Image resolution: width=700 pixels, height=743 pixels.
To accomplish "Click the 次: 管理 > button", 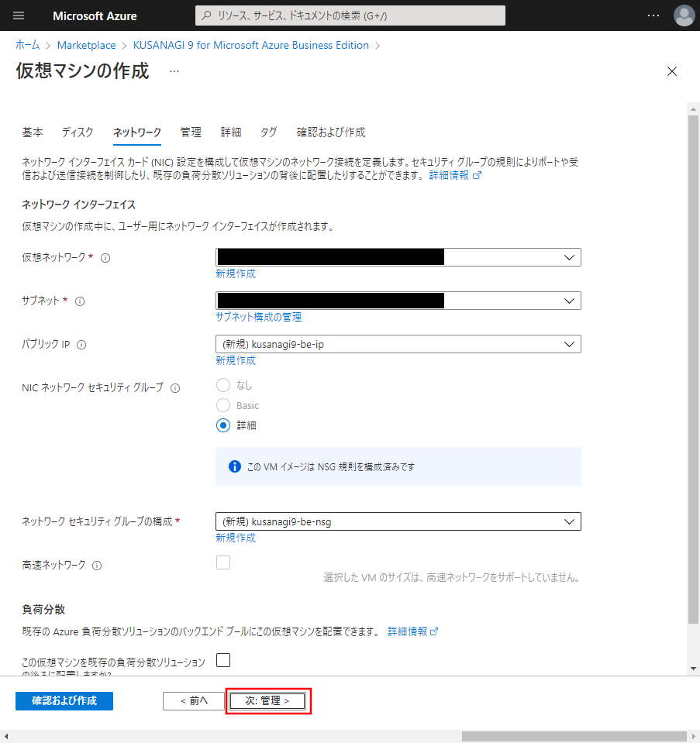I will 267,701.
